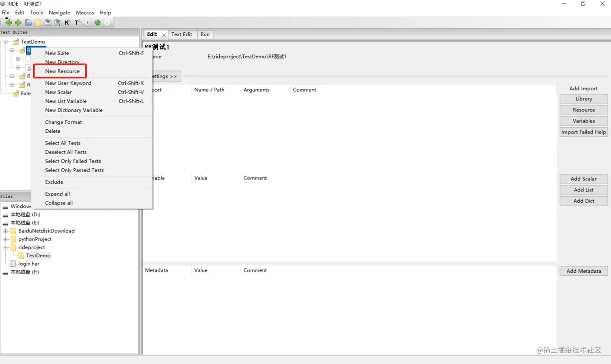Screen dimensions: 611x364
Task: Click the drive icon for 本地磁盘 (F:)
Action: point(5,272)
